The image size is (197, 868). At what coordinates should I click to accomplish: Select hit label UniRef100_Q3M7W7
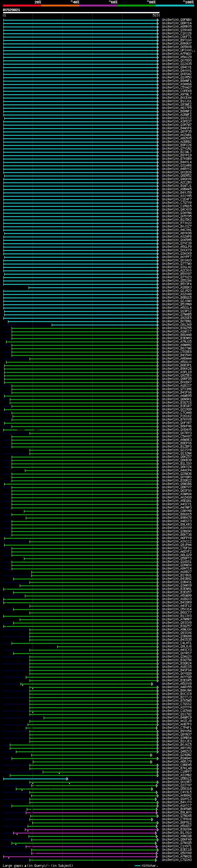click(x=177, y=125)
